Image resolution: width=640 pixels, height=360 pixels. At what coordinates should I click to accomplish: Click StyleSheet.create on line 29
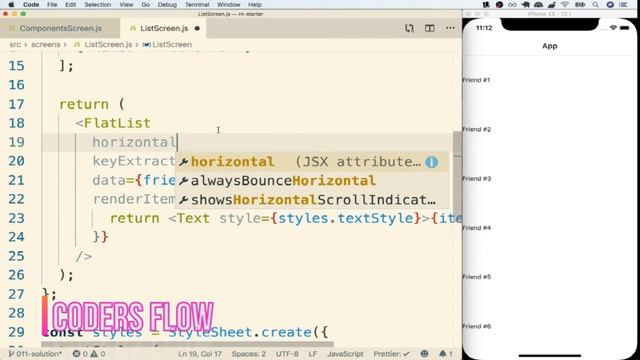241,332
